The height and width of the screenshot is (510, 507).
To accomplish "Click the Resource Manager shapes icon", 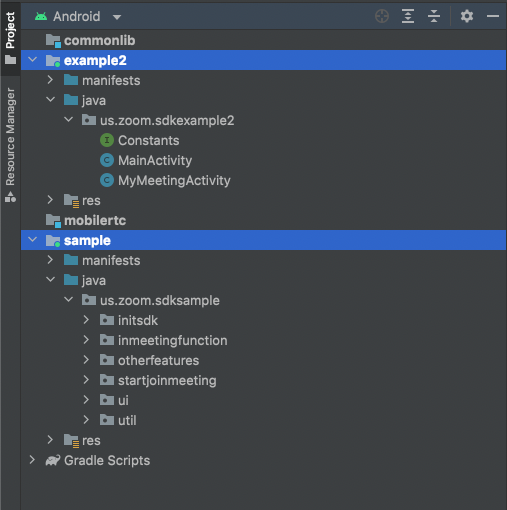I will pyautogui.click(x=10, y=197).
